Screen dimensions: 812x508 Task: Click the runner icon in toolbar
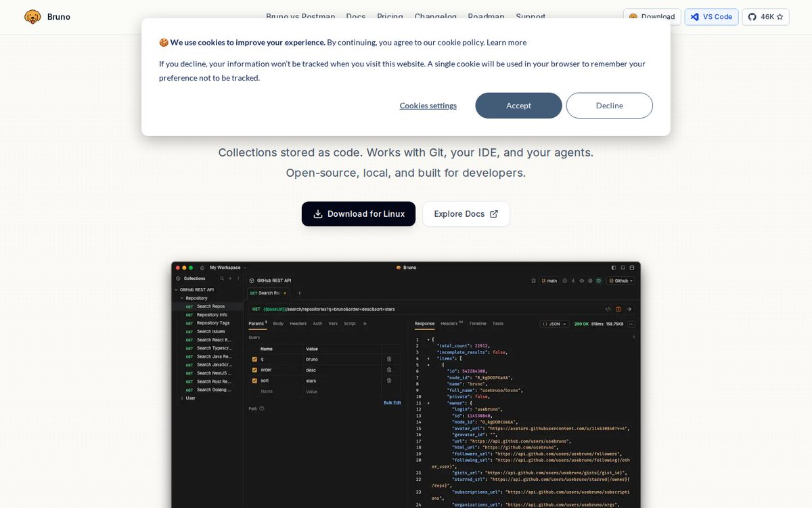tap(573, 280)
